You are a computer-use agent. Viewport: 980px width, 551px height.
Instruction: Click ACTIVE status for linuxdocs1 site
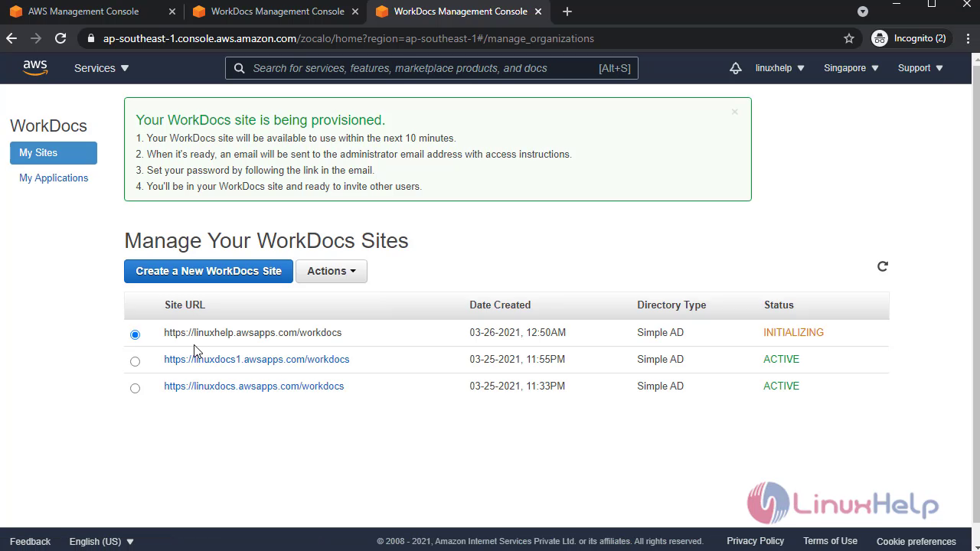tap(781, 359)
